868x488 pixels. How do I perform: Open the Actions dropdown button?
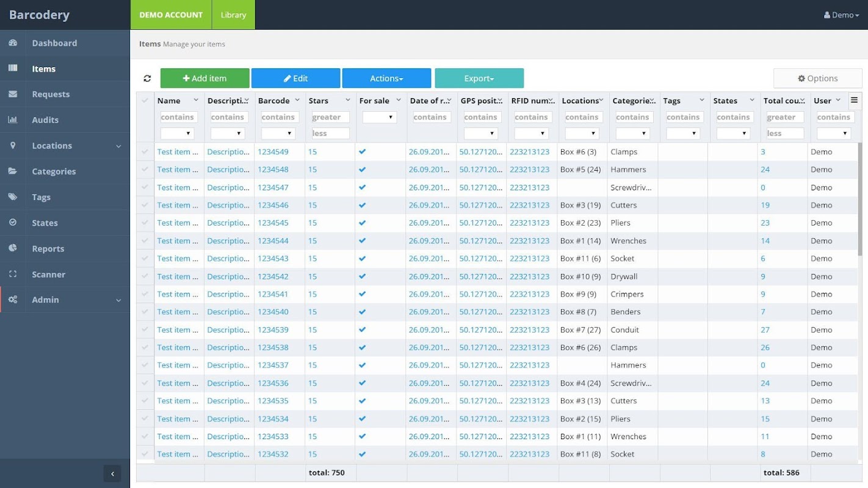point(386,78)
